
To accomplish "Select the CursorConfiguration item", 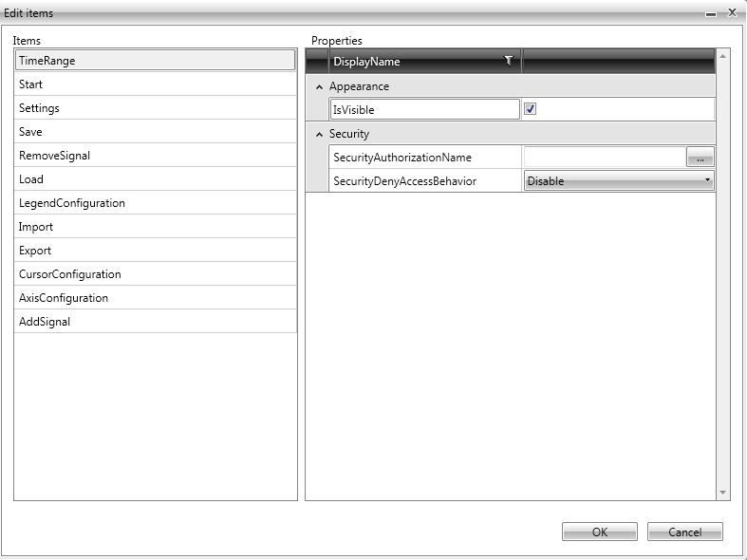I will (156, 274).
